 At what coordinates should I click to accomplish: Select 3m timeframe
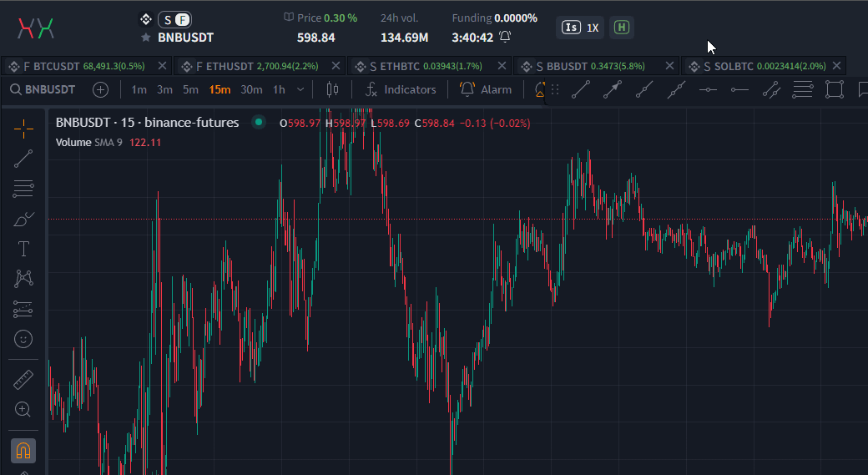164,89
